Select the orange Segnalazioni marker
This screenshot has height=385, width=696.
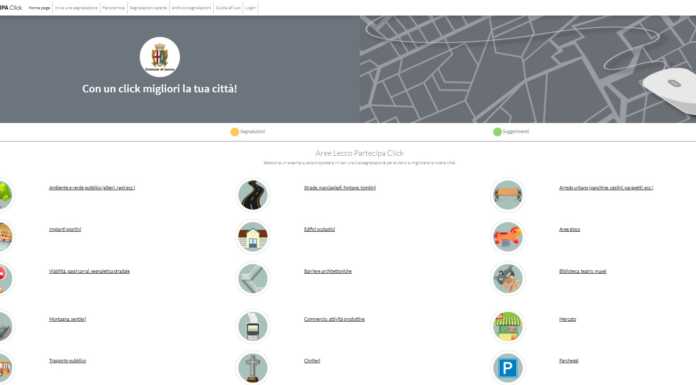click(234, 132)
